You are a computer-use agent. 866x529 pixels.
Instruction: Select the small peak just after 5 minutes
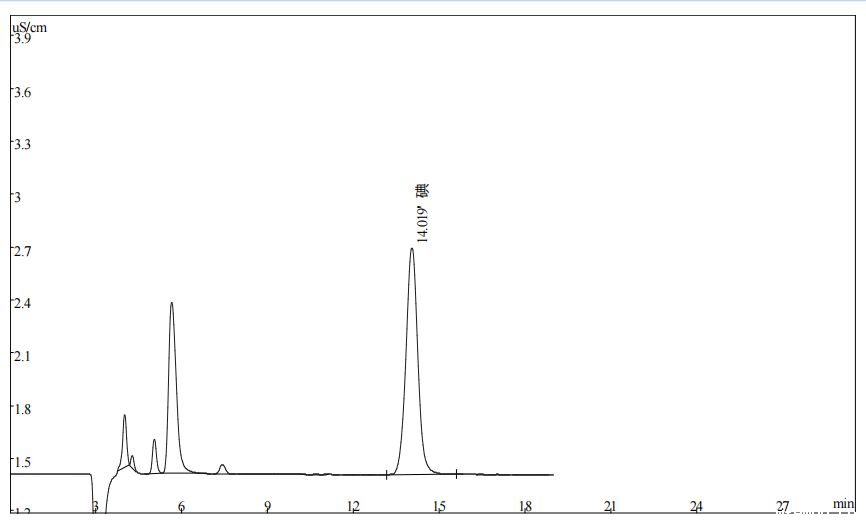[154, 441]
